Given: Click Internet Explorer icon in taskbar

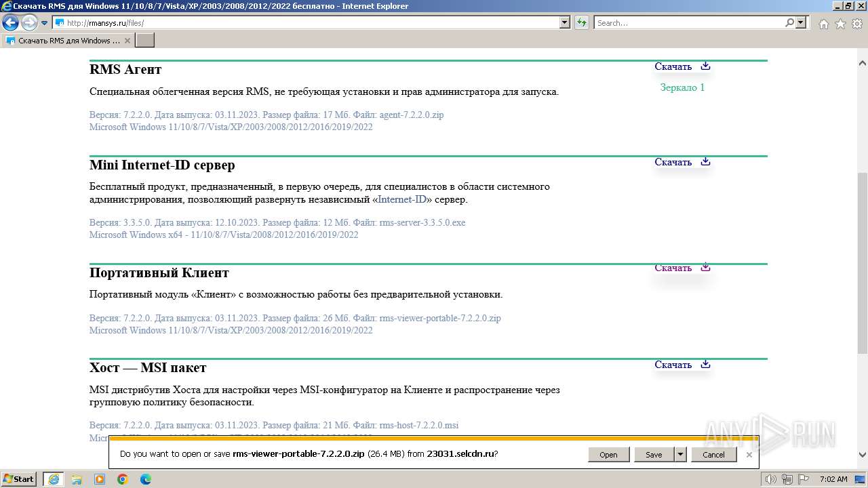Looking at the screenshot, I should coord(54,479).
